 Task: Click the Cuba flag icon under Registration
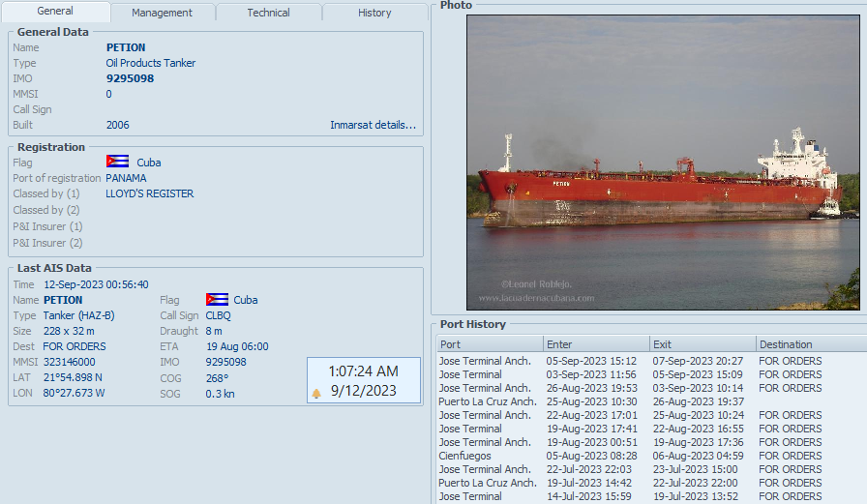(117, 162)
